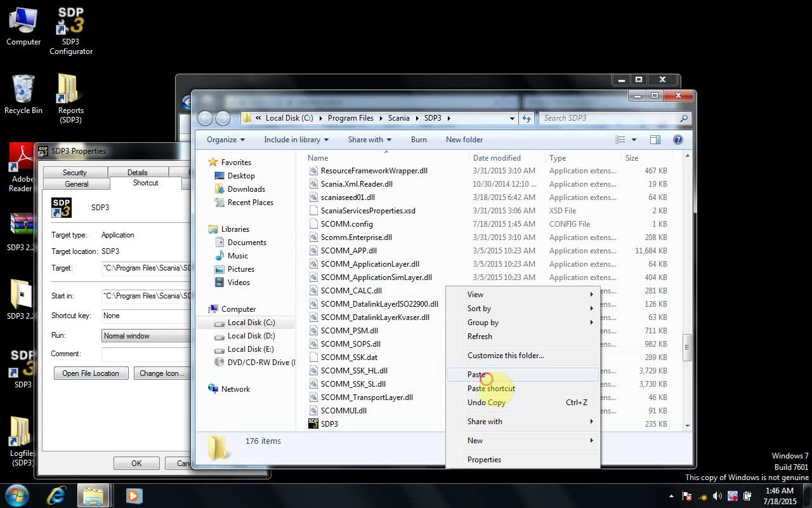812x508 pixels.
Task: Open the address bar history dropdown
Action: 512,118
